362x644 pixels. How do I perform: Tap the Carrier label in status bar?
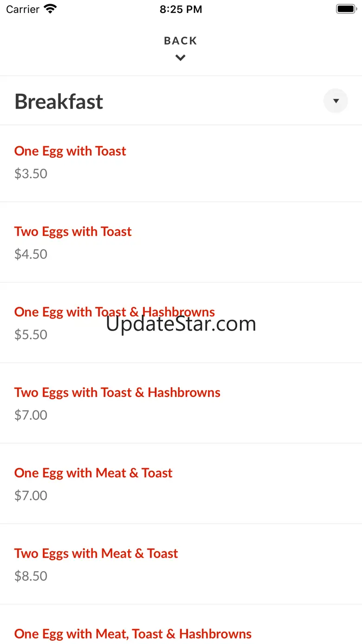point(23,9)
